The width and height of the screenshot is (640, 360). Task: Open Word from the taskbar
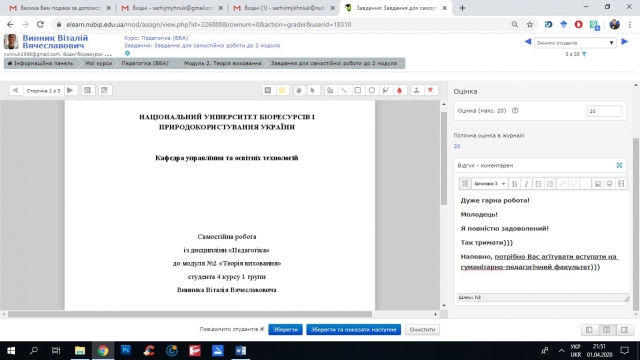click(240, 350)
